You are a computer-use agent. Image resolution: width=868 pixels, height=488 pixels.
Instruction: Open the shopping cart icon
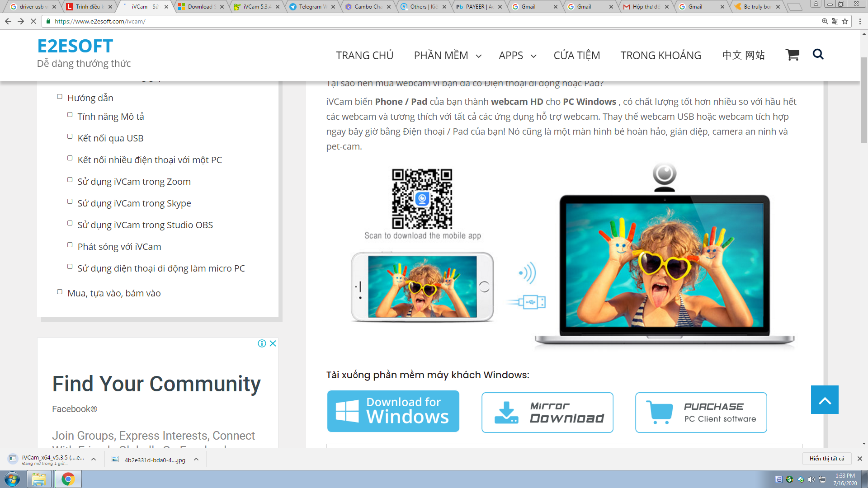coord(792,55)
